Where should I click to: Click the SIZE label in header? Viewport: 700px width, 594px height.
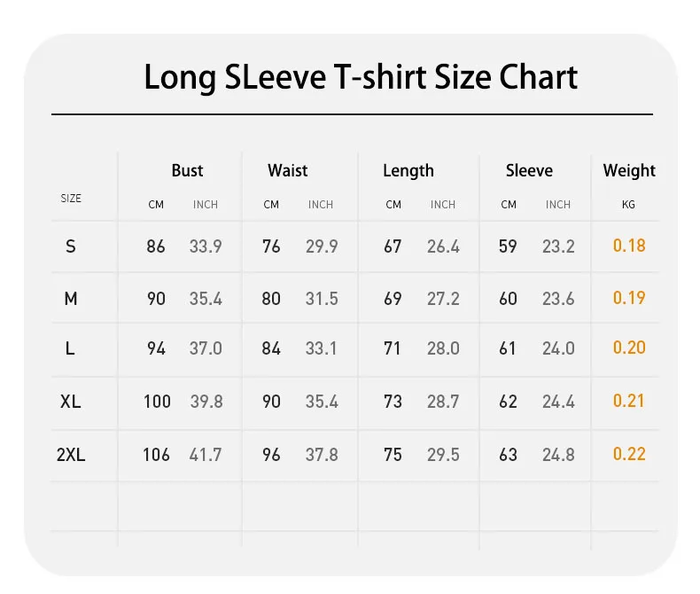pyautogui.click(x=71, y=199)
